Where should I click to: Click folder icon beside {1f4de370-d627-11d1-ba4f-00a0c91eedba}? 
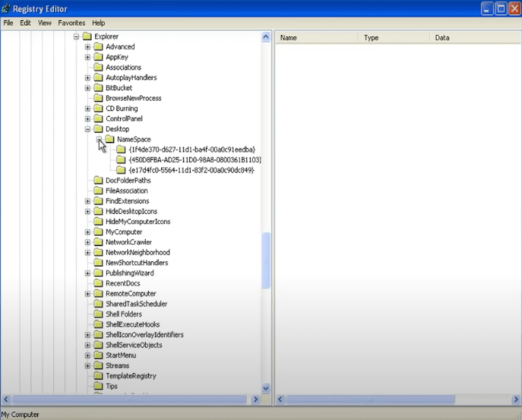pos(121,149)
